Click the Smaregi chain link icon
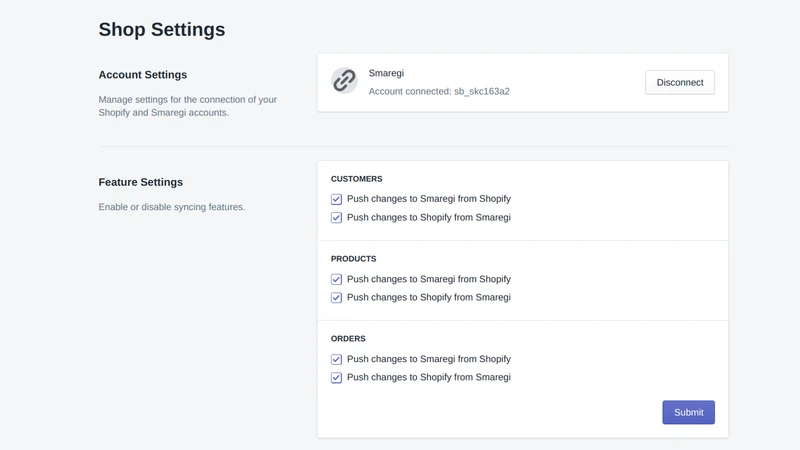 tap(344, 81)
